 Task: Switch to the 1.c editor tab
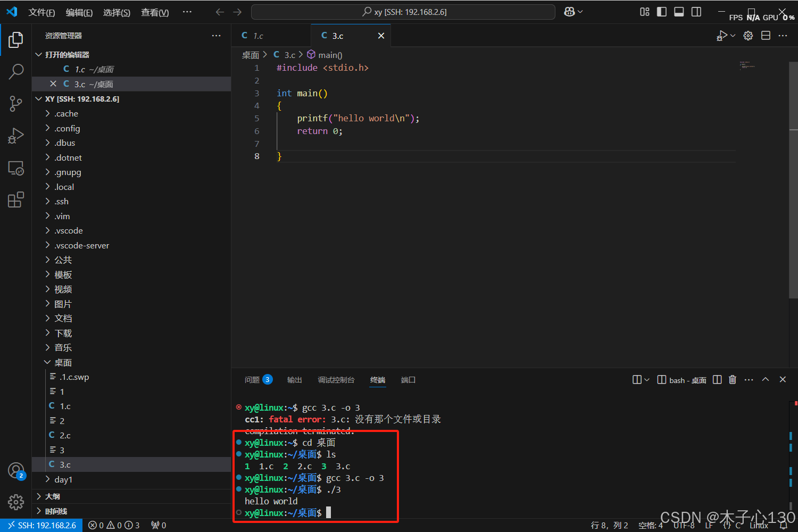coord(258,35)
